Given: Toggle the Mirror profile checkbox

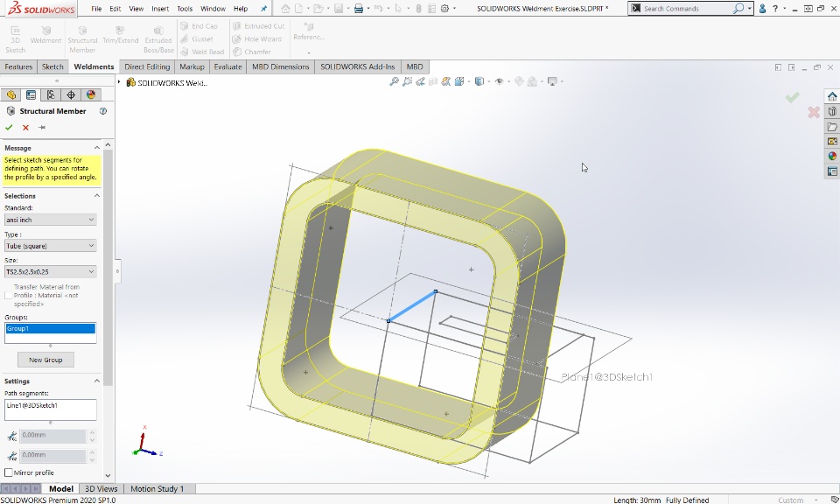Looking at the screenshot, I should pos(9,472).
